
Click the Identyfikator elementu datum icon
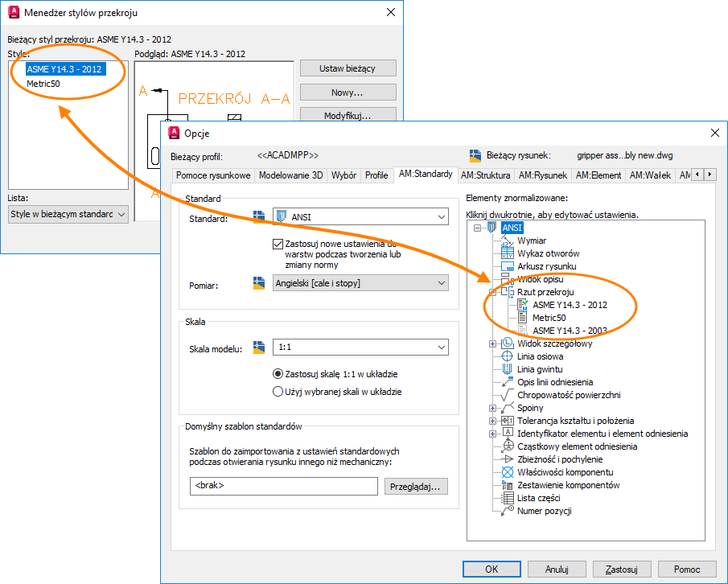(x=508, y=434)
